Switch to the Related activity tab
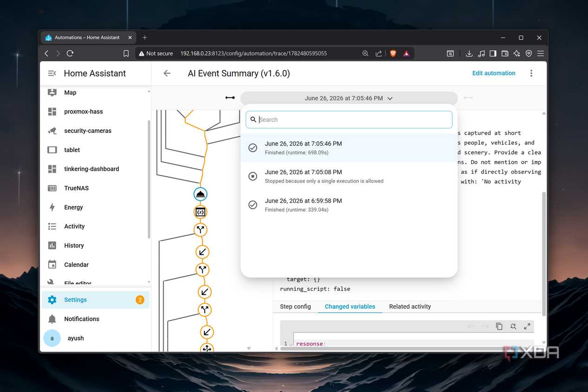The width and height of the screenshot is (588, 392). click(x=410, y=307)
